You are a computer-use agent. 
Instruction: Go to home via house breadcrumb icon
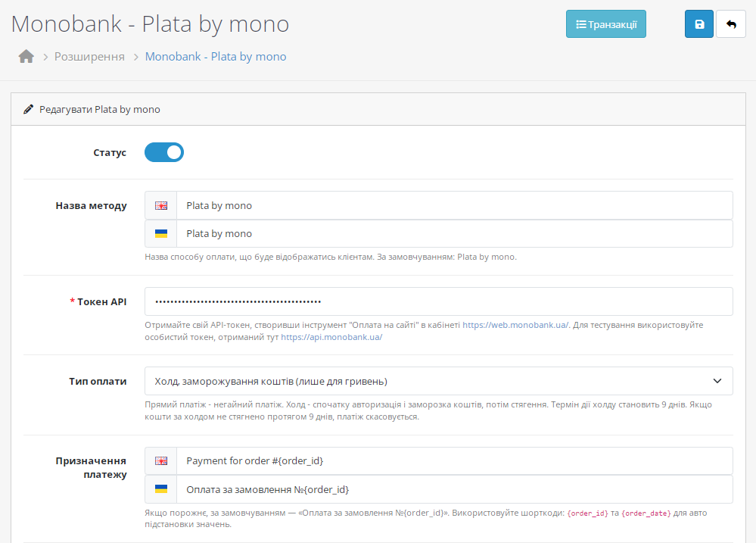point(26,57)
